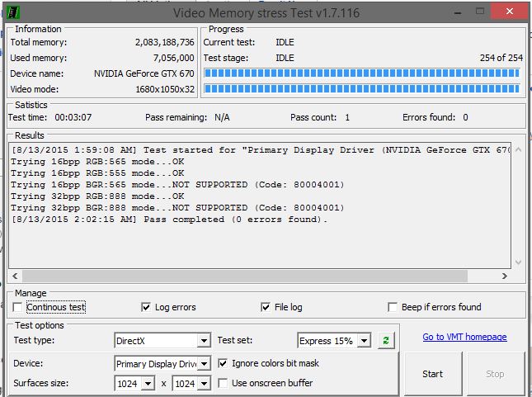Click the 'Trying 32bpp BGR:888 mode...NOT SUPPORTED' line
532x397 pixels.
178,208
